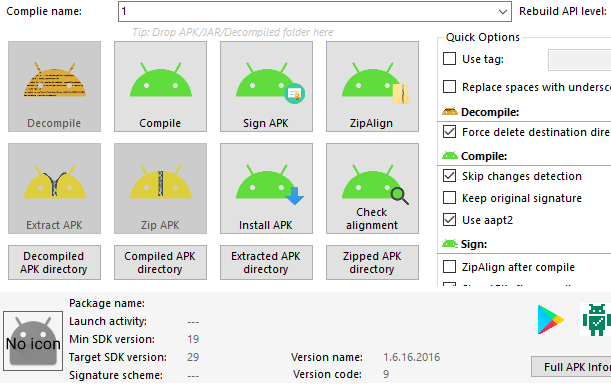The image size is (611, 388).
Task: Enable the Use tag checkbox
Action: click(449, 59)
